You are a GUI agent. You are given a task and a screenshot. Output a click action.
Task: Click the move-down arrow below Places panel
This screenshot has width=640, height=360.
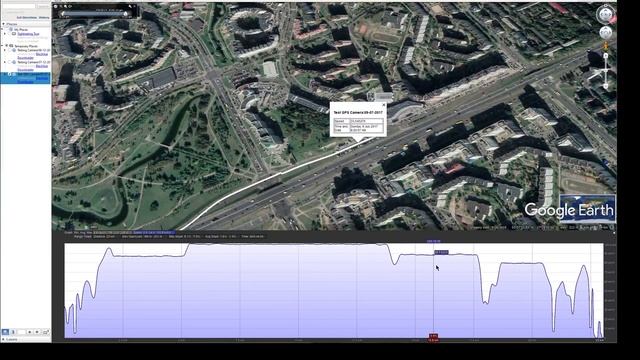coord(37,332)
